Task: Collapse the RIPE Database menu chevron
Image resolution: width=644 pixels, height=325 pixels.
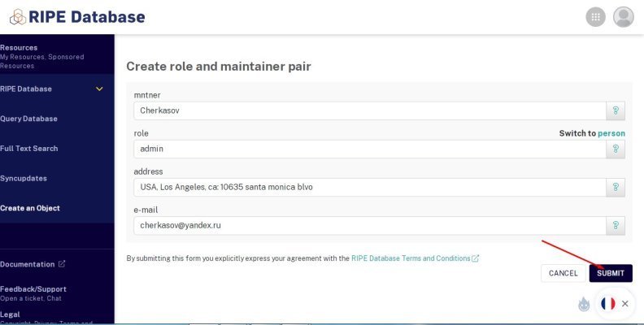Action: click(99, 89)
